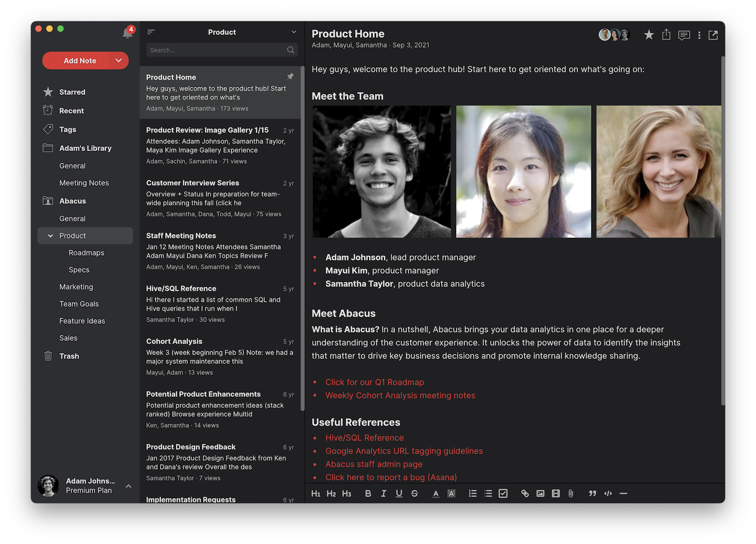Screen dimensions: 756x544
Task: Follow the Click for our Q1 Roadmap link
Action: point(374,382)
